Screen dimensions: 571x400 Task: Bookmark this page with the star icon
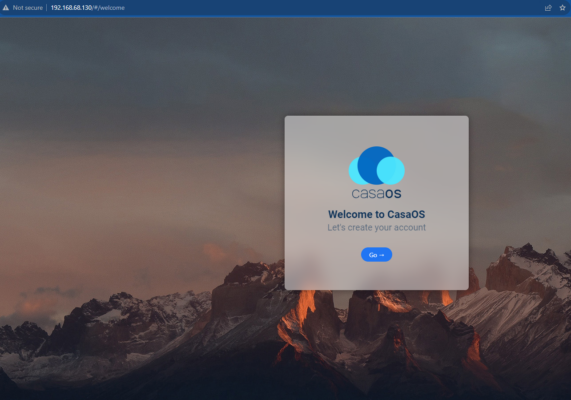562,8
